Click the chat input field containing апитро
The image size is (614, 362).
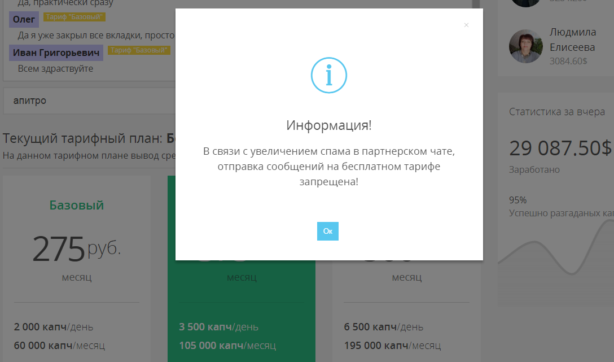[89, 101]
